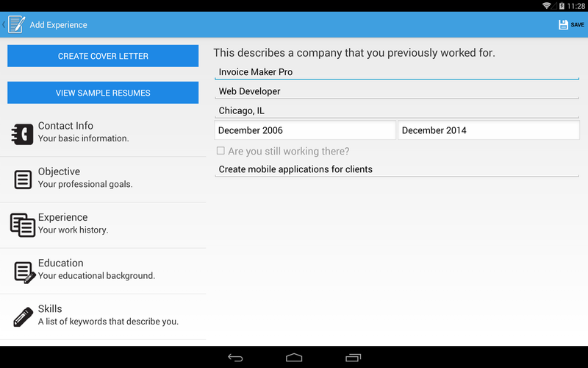Edit the job title field Web Developer
This screenshot has height=368, width=588.
[397, 91]
